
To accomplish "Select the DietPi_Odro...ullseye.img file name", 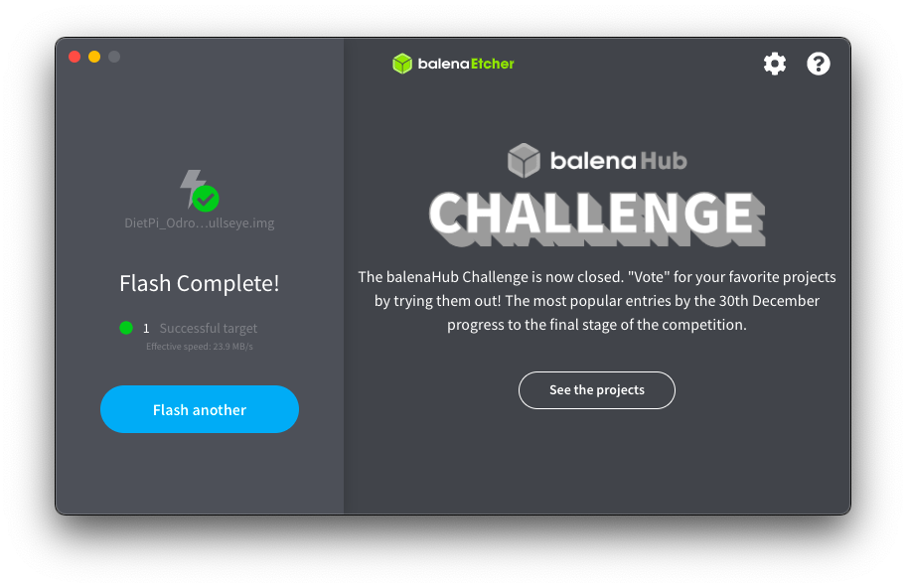I will [200, 222].
